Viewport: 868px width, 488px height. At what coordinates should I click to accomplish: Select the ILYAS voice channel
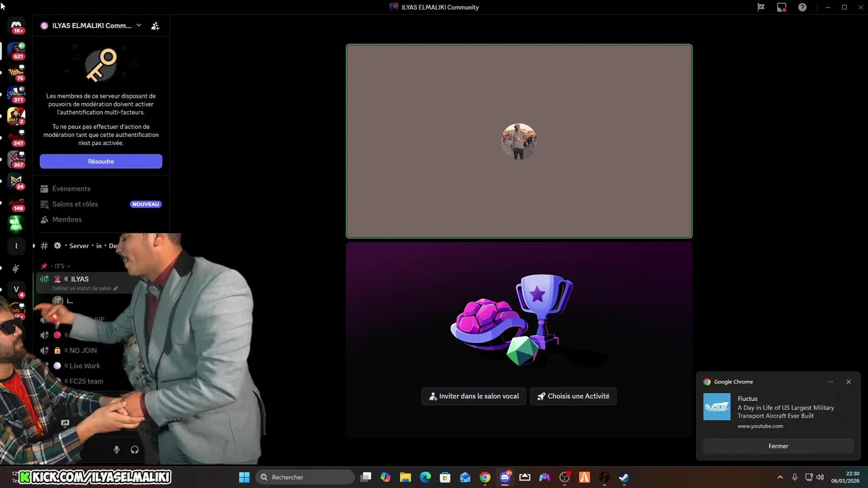[80, 279]
